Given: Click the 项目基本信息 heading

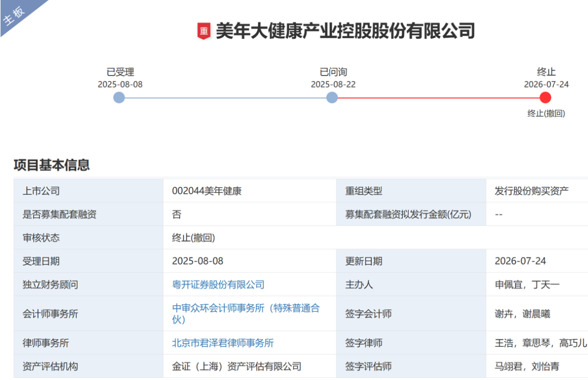Looking at the screenshot, I should click(x=52, y=165).
